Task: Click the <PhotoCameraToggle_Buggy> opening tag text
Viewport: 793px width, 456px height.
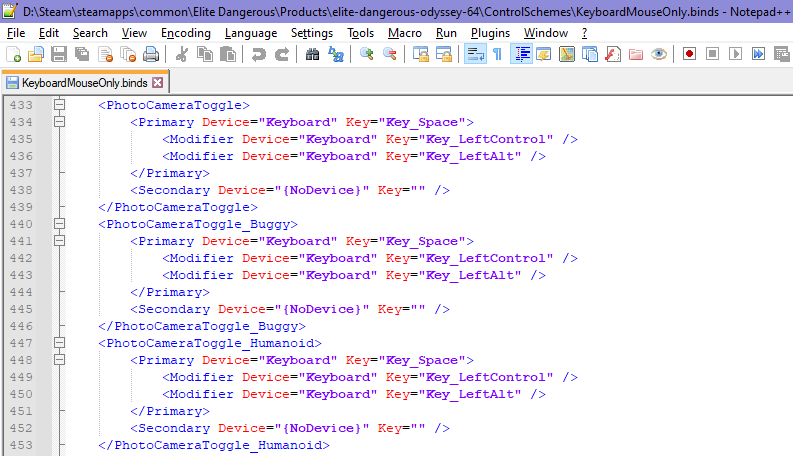Action: [198, 224]
